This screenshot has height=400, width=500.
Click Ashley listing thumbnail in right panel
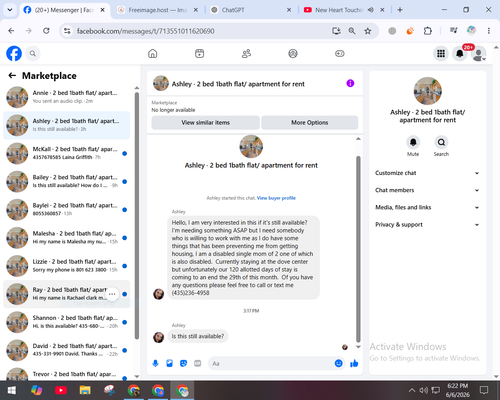click(x=428, y=91)
